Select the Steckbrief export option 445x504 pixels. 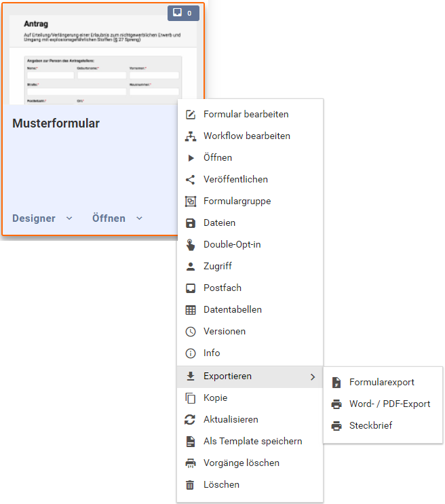click(370, 426)
